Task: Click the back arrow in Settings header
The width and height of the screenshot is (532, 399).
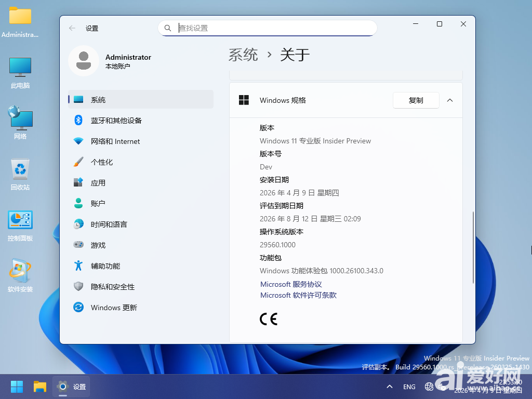Action: coord(72,28)
